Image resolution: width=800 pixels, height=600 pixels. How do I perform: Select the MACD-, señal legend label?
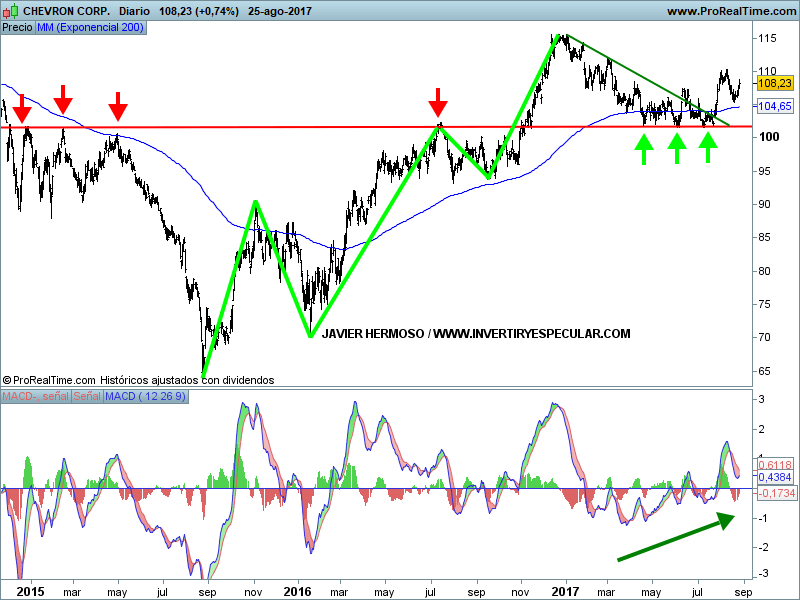[35, 397]
